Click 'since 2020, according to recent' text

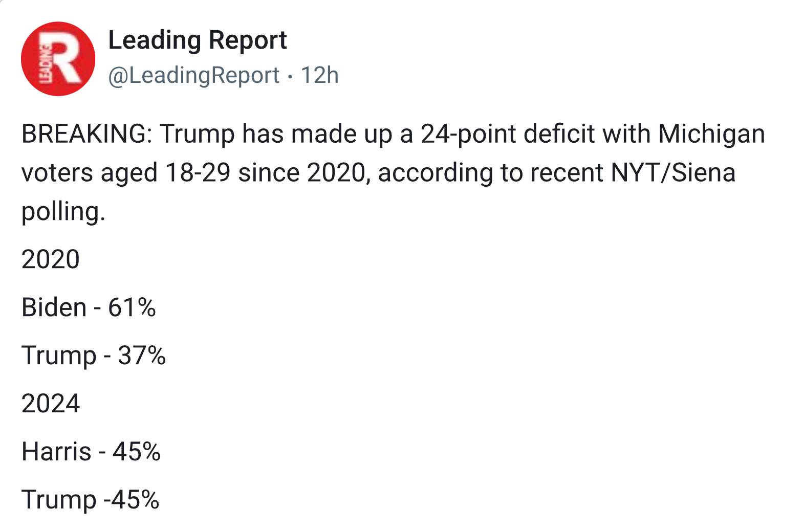pyautogui.click(x=422, y=173)
